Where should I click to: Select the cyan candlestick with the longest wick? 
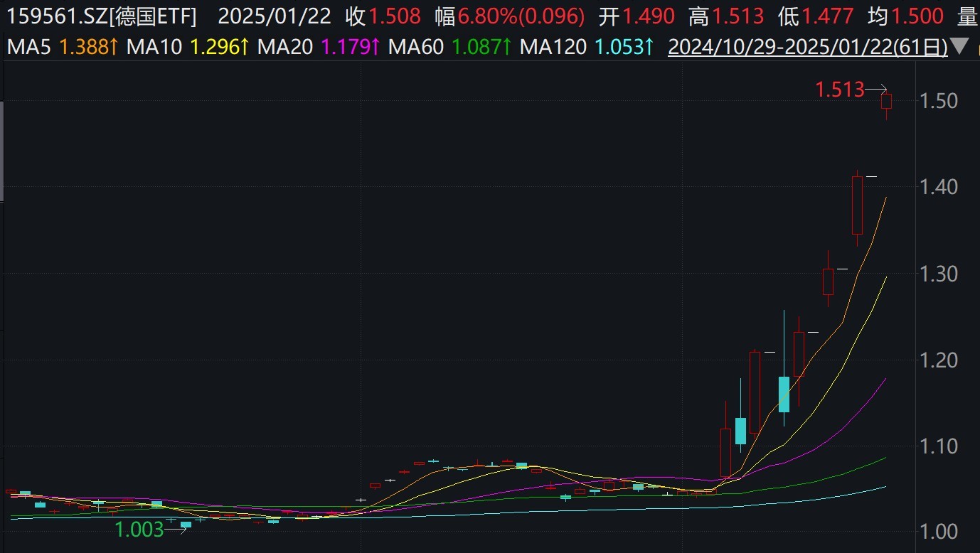pos(784,394)
